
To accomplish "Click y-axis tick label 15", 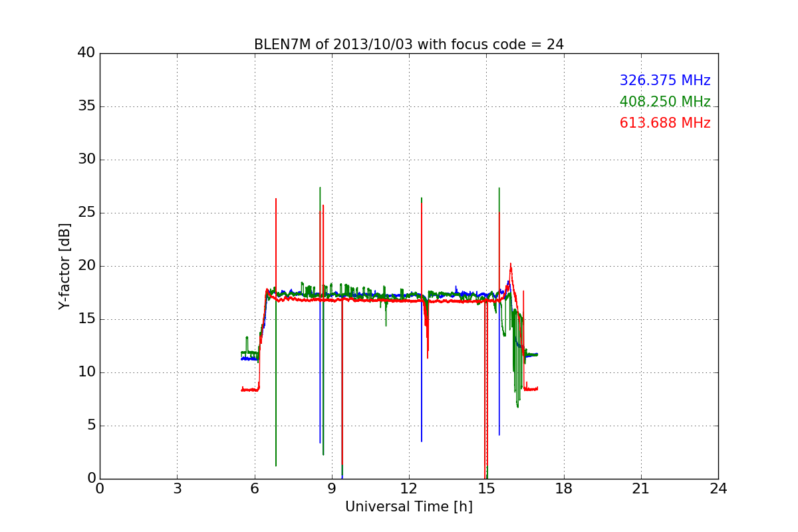I will [86, 319].
